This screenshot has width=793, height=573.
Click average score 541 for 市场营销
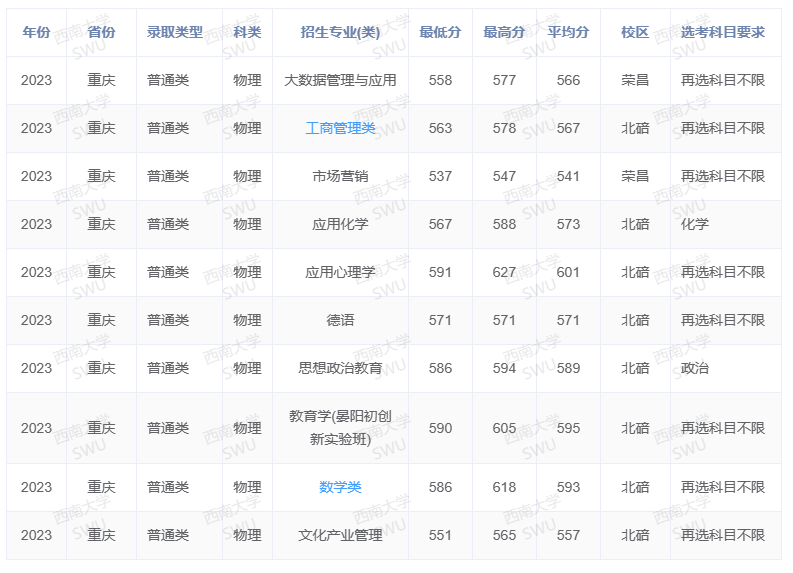coord(568,177)
